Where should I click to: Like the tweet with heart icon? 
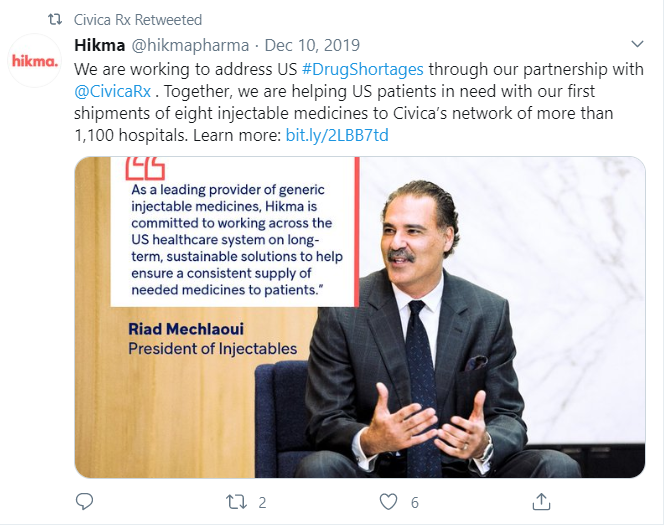[387, 501]
